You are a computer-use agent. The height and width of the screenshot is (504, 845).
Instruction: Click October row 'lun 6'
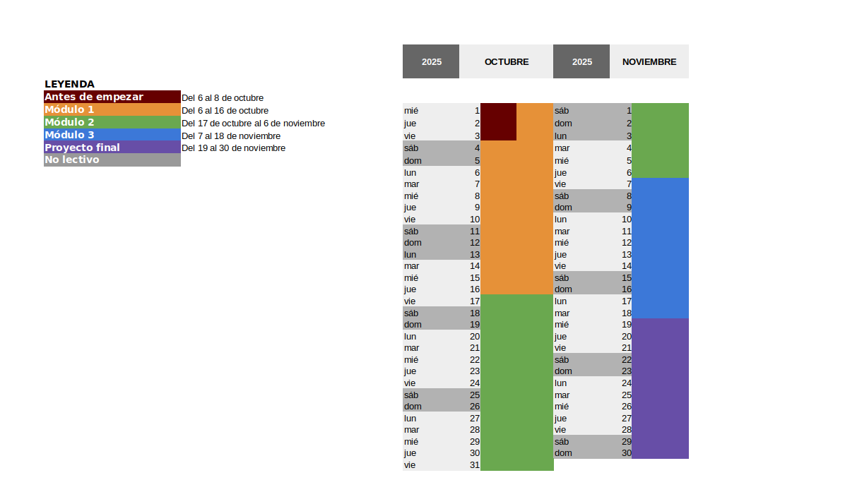coord(442,172)
